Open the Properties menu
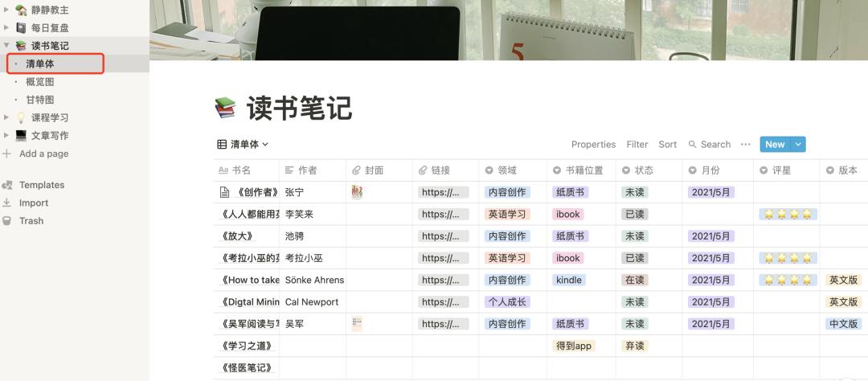This screenshot has height=381, width=868. click(593, 144)
